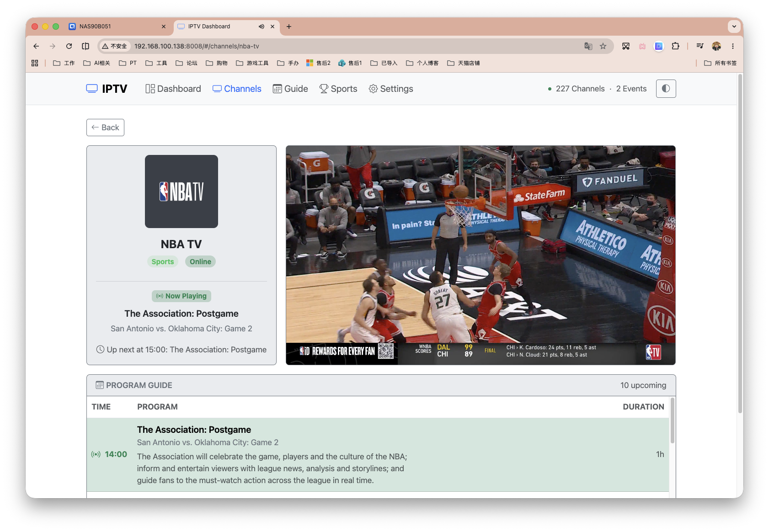Close the IPTV Dashboard tab
The image size is (769, 532).
(x=272, y=27)
